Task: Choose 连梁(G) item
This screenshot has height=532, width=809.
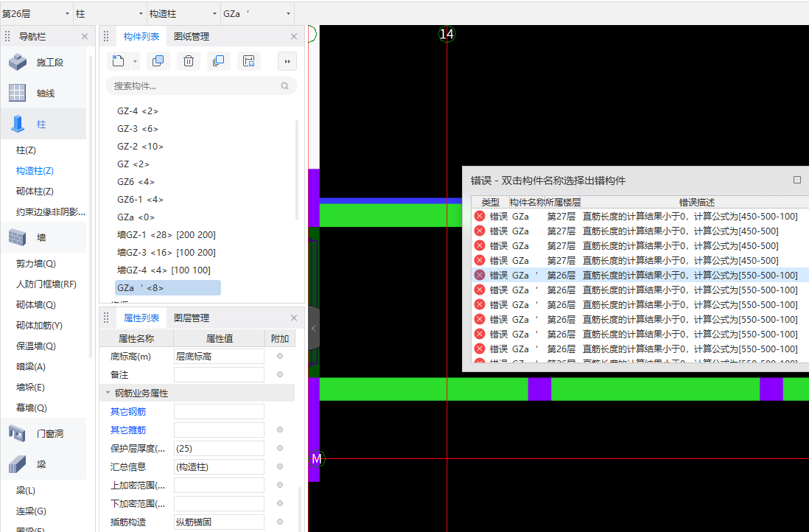Action: pos(31,511)
